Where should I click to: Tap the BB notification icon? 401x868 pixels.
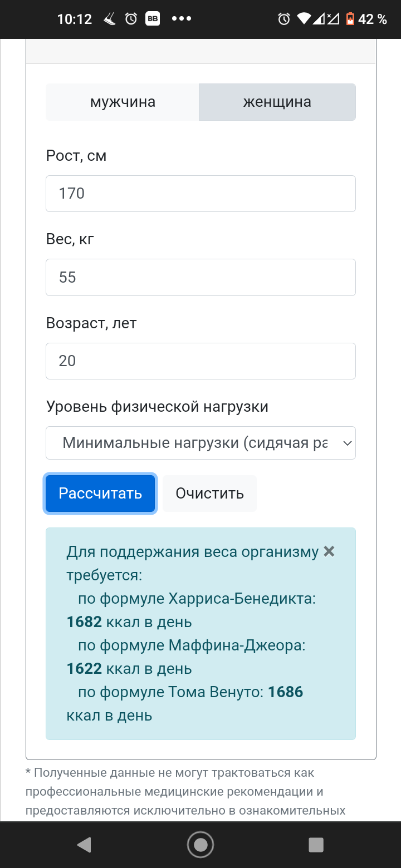click(x=153, y=19)
